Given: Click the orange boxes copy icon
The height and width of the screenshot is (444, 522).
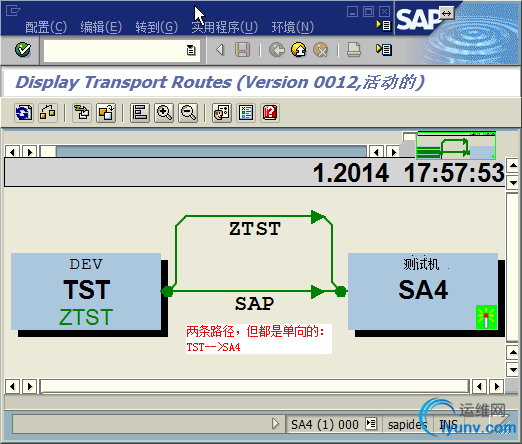Looking at the screenshot, I should 106,113.
